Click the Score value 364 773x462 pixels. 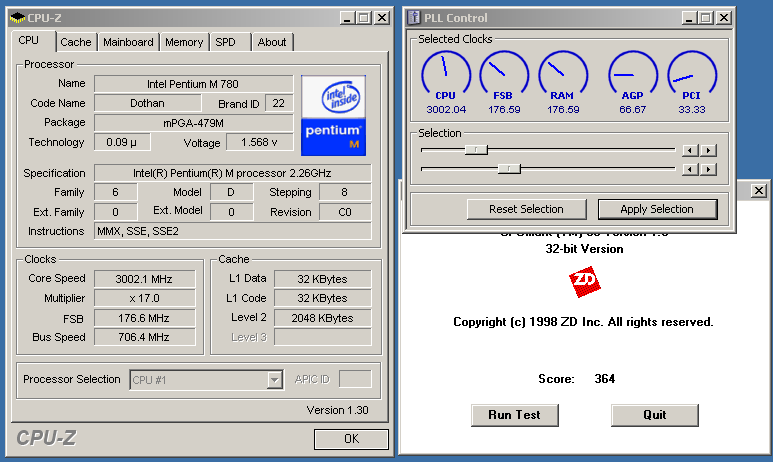(x=604, y=379)
